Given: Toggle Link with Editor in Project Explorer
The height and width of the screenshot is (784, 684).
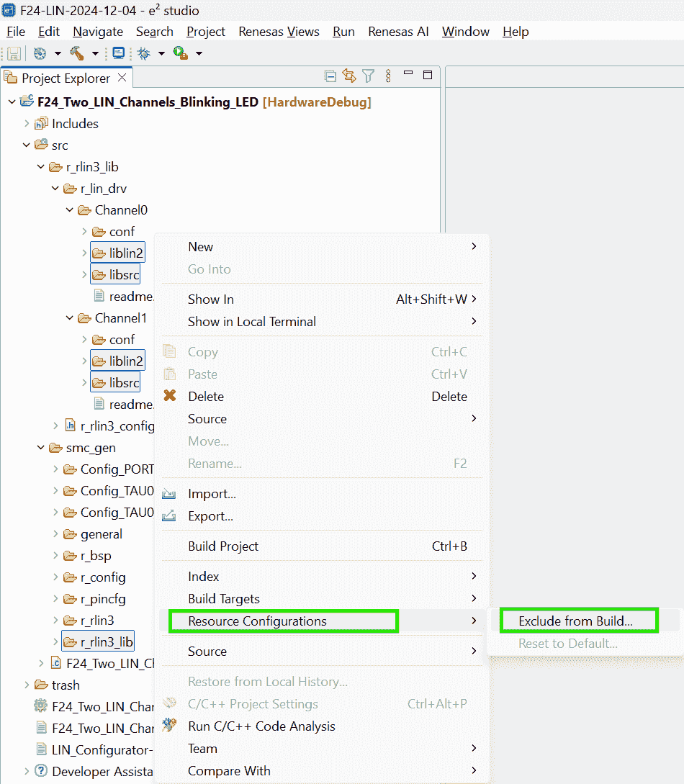Looking at the screenshot, I should pyautogui.click(x=349, y=76).
